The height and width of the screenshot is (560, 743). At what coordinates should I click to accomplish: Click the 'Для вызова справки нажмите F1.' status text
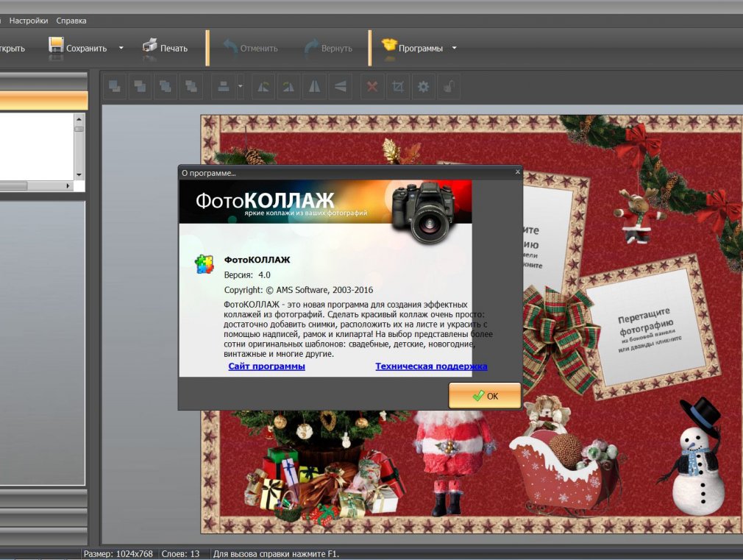277,554
